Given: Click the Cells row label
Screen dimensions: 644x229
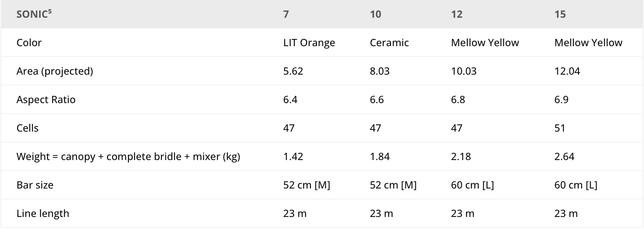Looking at the screenshot, I should coord(27,128).
